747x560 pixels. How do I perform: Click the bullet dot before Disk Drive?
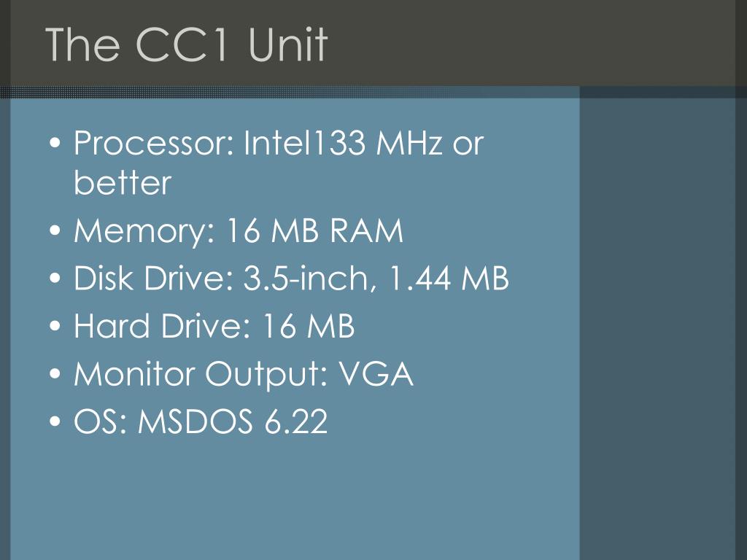[x=55, y=279]
